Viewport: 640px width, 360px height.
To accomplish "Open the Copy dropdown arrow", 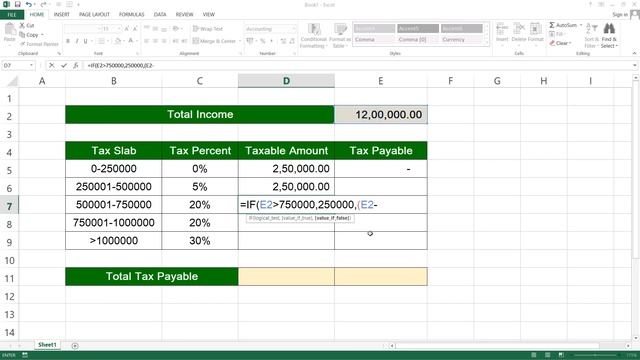I will [x=42, y=35].
